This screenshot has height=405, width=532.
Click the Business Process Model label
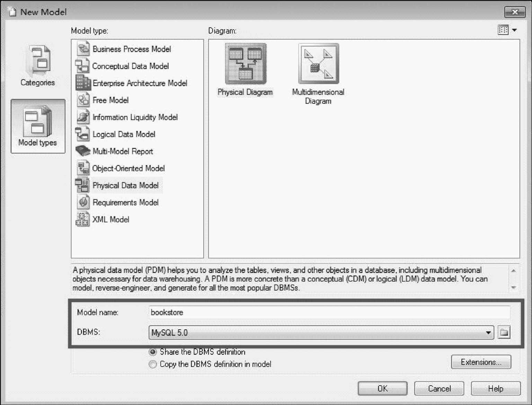132,49
